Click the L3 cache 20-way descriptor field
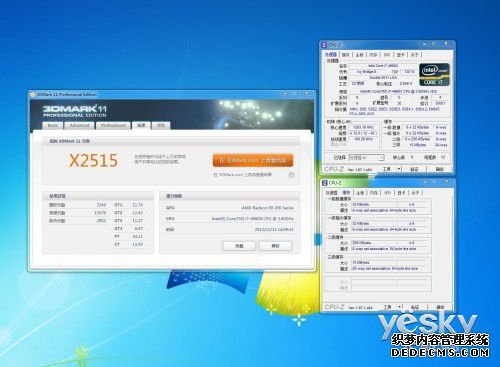The width and height of the screenshot is (500, 367). click(x=389, y=268)
